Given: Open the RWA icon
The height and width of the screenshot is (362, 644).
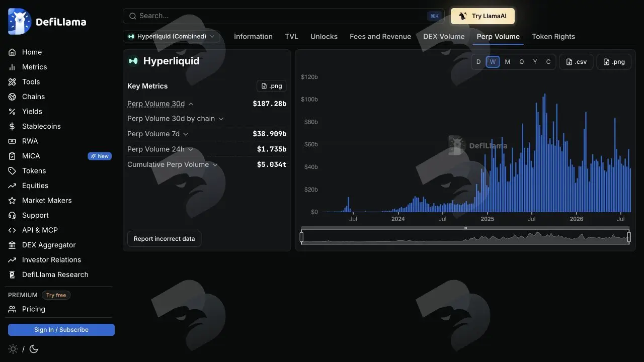Looking at the screenshot, I should point(13,141).
